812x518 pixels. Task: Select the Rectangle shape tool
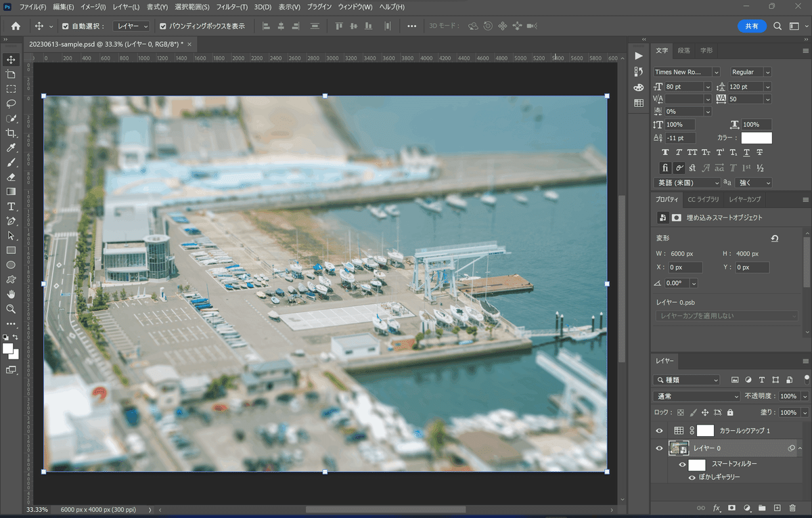point(11,251)
